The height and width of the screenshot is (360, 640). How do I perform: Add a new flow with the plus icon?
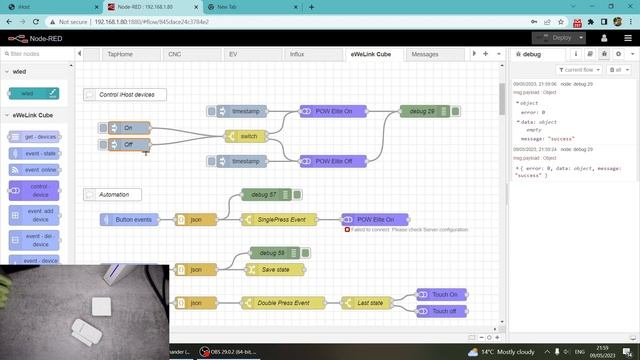[486, 54]
